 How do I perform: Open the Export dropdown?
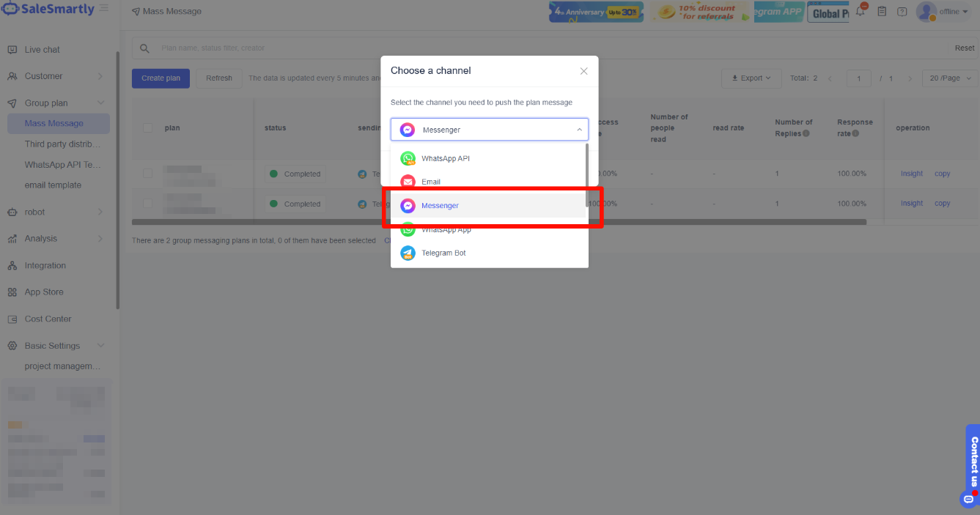coord(751,78)
